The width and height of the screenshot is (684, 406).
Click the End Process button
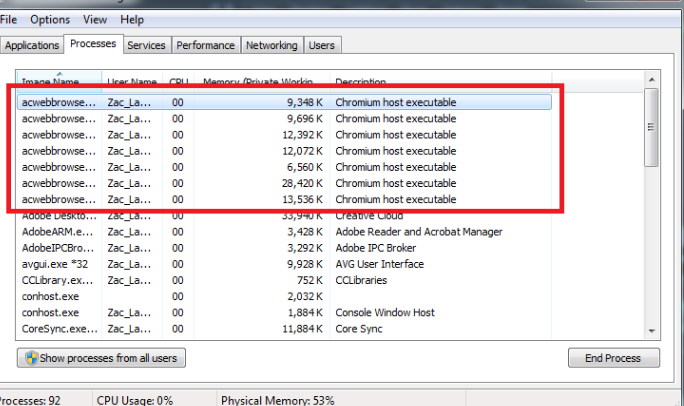coord(614,358)
